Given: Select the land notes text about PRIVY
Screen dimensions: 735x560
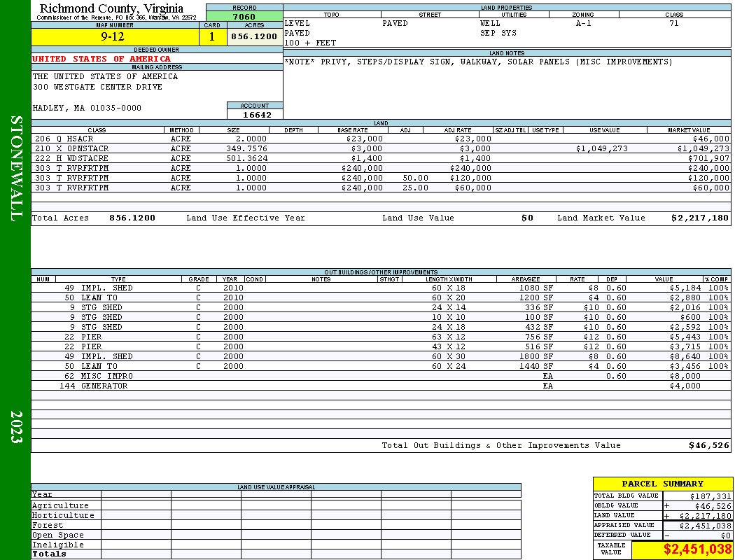Looking at the screenshot, I should [x=478, y=62].
